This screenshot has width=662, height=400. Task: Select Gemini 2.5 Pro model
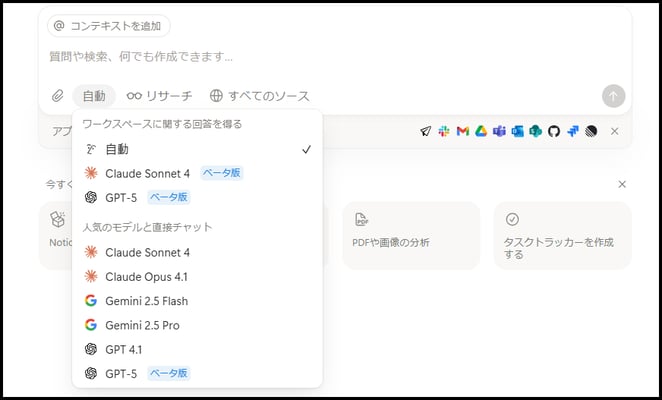pyautogui.click(x=197, y=325)
